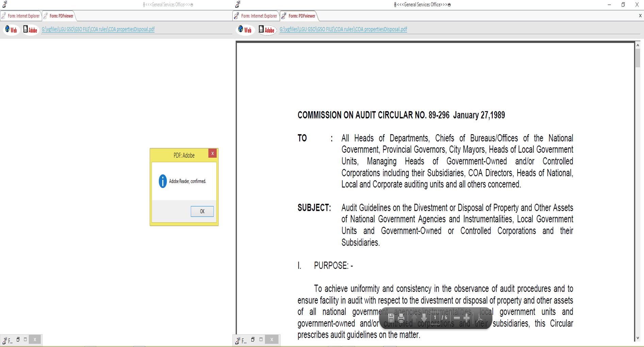644x347 pixels.
Task: Click the SUBJECT: label in the PDF
Action: [x=314, y=208]
